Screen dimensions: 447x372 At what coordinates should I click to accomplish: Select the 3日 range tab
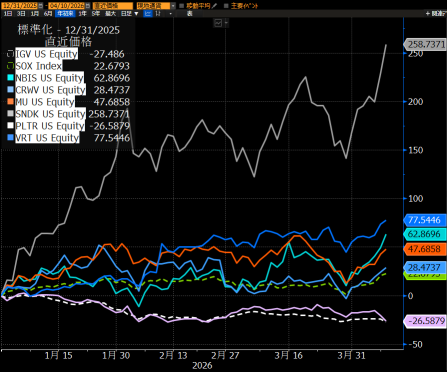[21, 13]
